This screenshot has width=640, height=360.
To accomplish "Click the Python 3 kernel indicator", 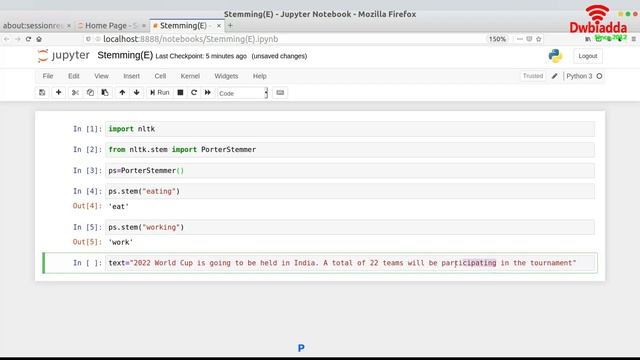I will click(x=579, y=76).
